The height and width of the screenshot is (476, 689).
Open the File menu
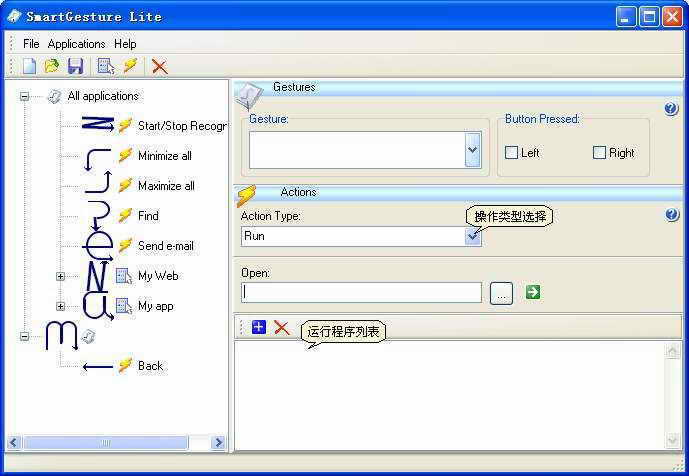(x=31, y=44)
